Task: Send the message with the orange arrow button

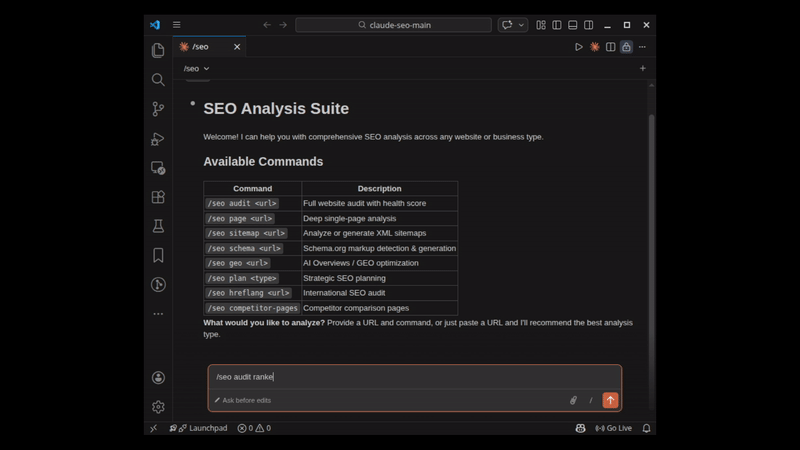Action: [x=610, y=400]
